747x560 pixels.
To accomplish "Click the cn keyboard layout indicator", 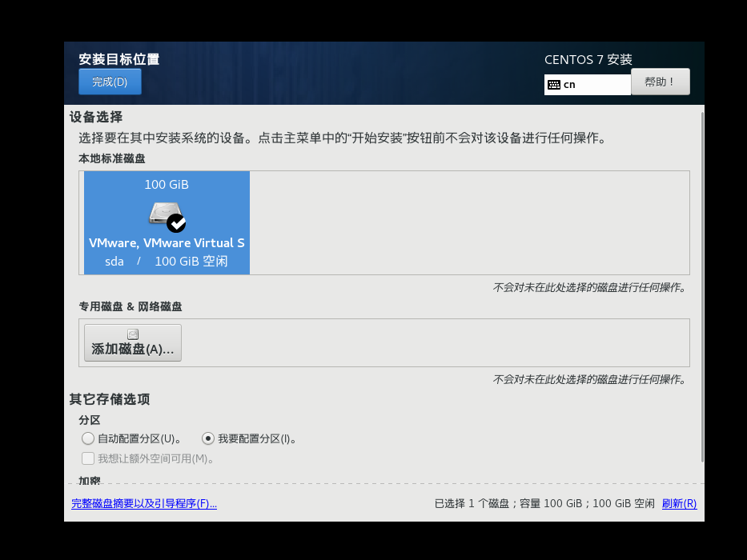I will (x=588, y=85).
